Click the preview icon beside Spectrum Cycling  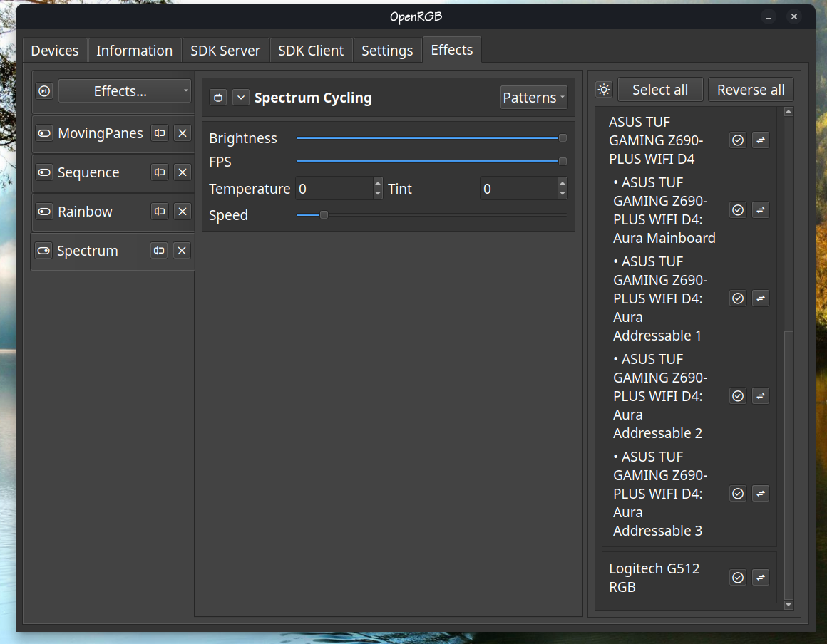(218, 98)
